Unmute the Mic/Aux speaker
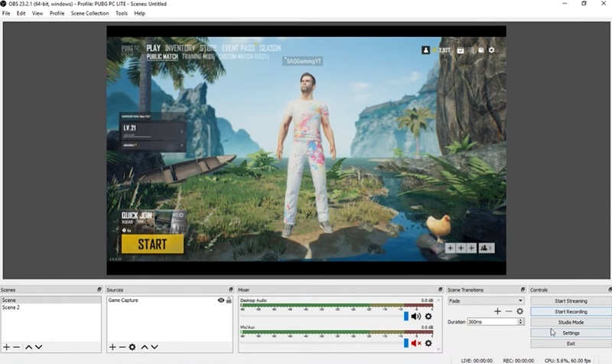Image resolution: width=612 pixels, height=364 pixels. [x=415, y=343]
